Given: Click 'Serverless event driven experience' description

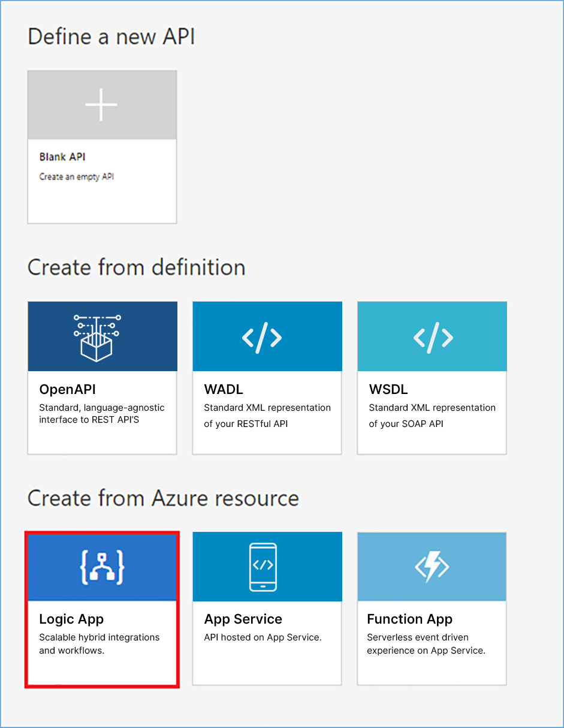Looking at the screenshot, I should point(426,643).
